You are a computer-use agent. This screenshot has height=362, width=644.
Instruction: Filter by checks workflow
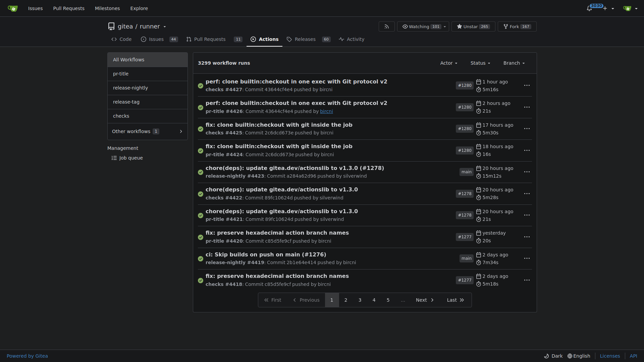[148, 116]
